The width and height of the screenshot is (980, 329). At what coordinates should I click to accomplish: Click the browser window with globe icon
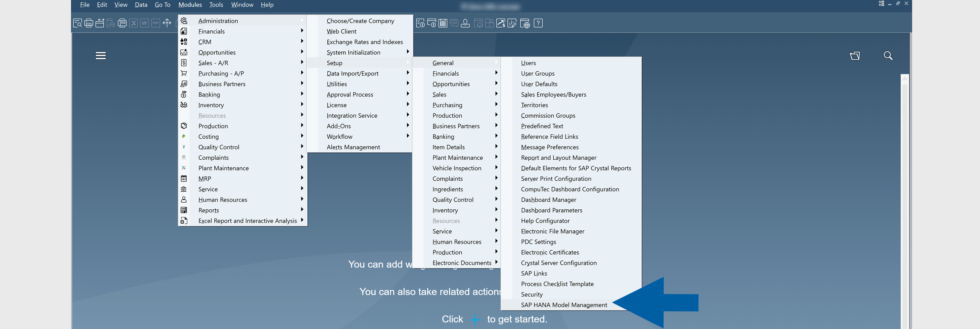(x=525, y=23)
